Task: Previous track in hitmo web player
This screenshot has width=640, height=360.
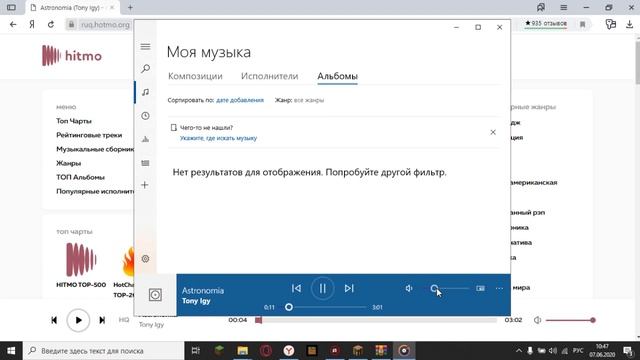Action: tap(54, 320)
